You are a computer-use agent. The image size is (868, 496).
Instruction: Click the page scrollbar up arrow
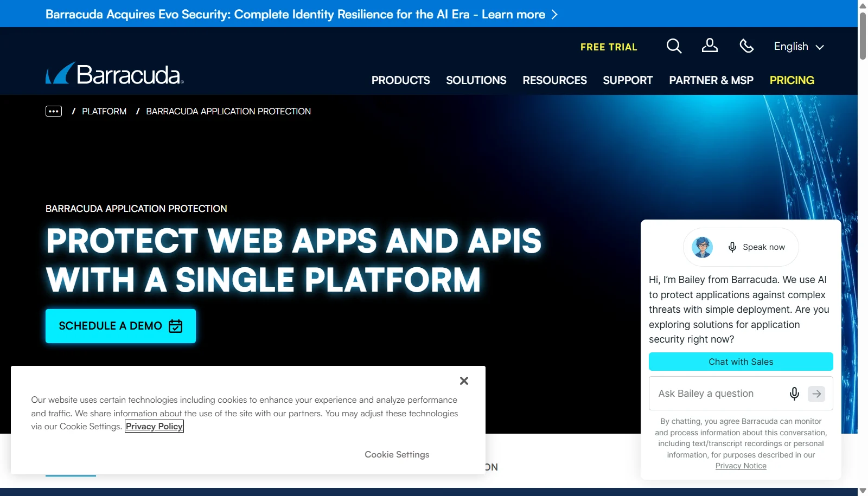863,6
